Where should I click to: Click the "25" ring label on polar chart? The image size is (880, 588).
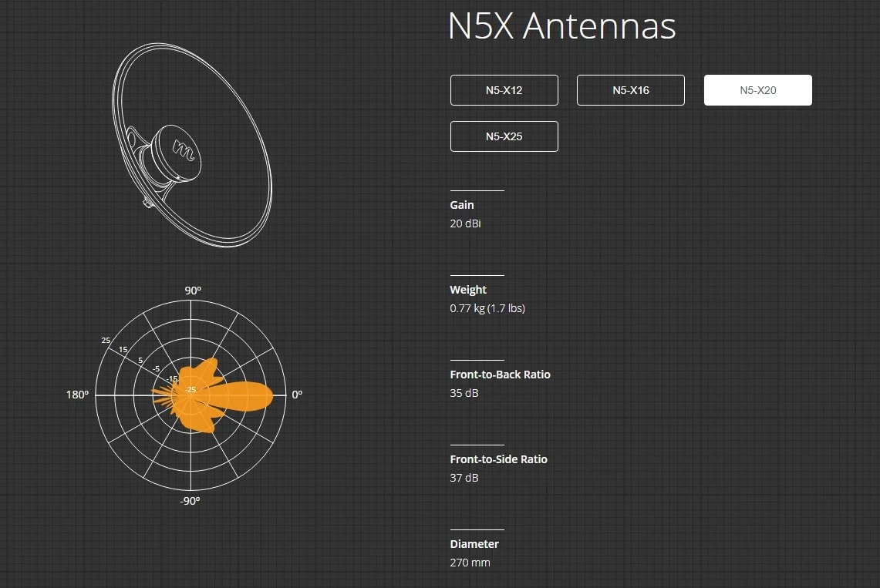(x=106, y=341)
